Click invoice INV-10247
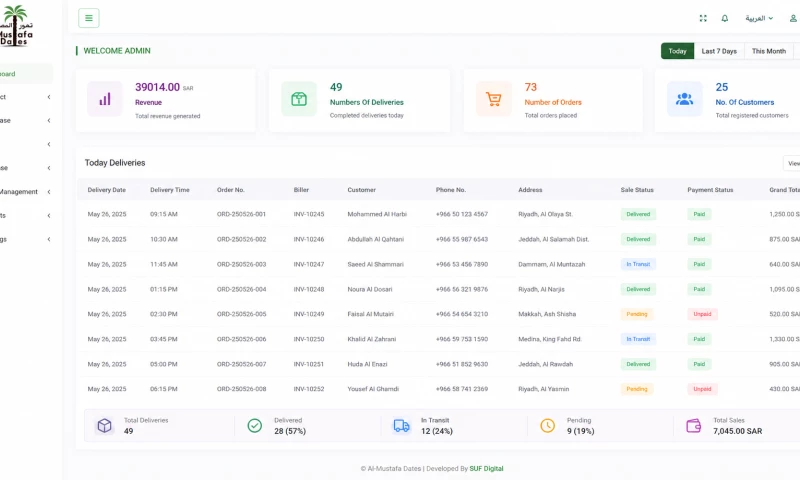The height and width of the screenshot is (480, 800). [x=309, y=264]
